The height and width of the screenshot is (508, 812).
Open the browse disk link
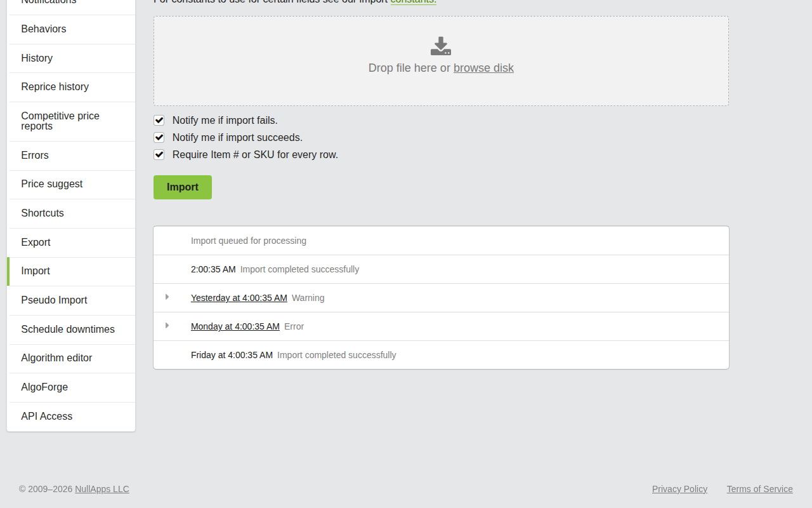(483, 68)
